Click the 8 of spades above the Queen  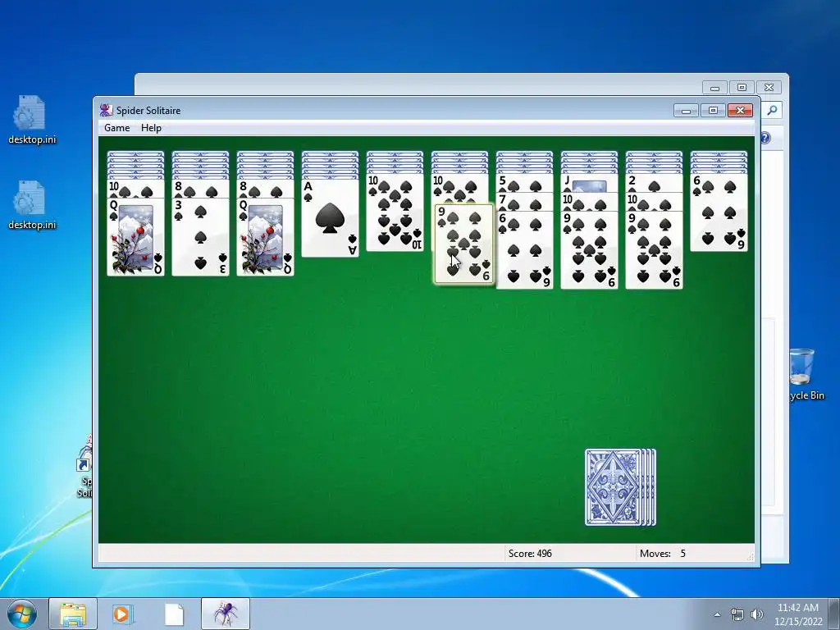click(x=265, y=189)
